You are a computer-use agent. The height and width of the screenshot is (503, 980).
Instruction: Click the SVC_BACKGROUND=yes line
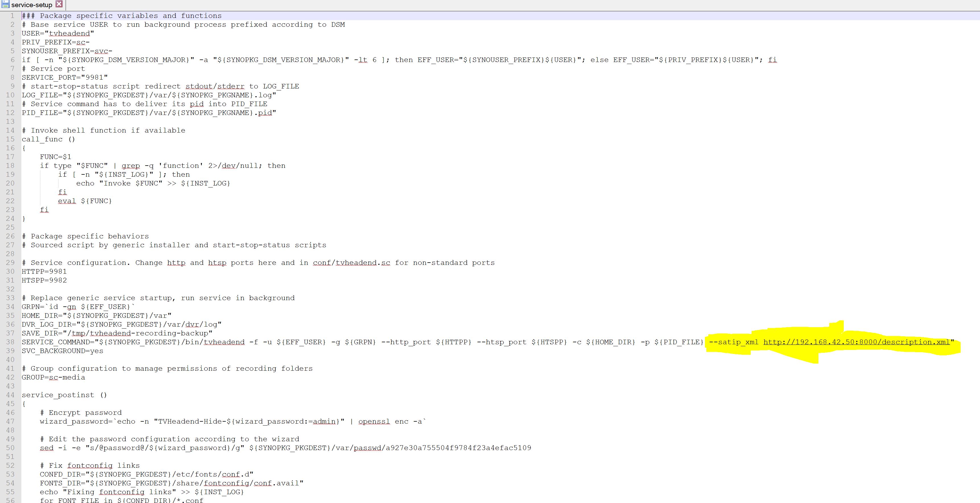click(62, 351)
